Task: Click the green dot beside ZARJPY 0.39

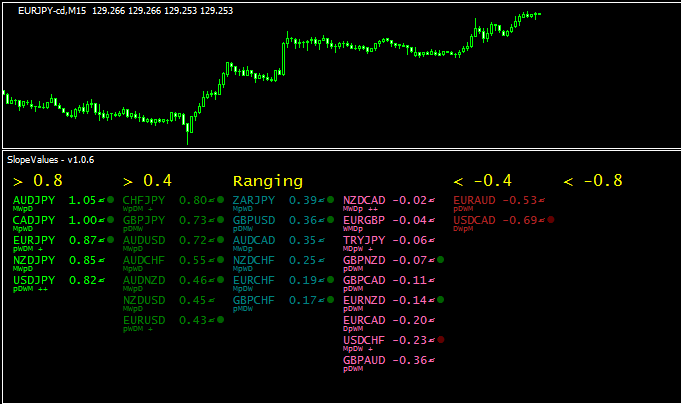Action: pos(331,200)
